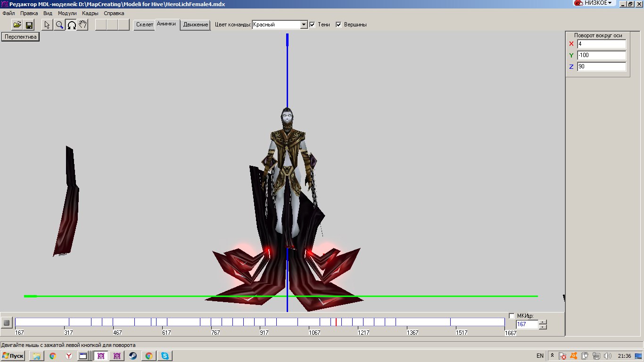Open the window icon taskbar application
The height and width of the screenshot is (362, 644).
tap(83, 356)
